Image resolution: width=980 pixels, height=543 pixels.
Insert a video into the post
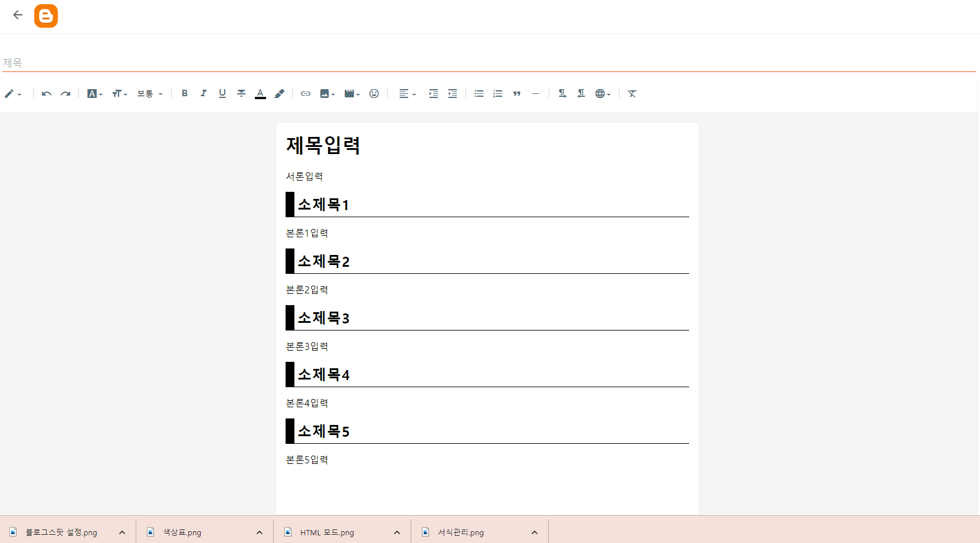[349, 93]
